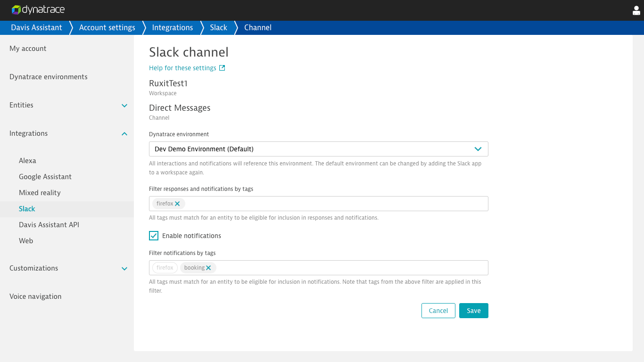Open the user profile icon

(636, 10)
